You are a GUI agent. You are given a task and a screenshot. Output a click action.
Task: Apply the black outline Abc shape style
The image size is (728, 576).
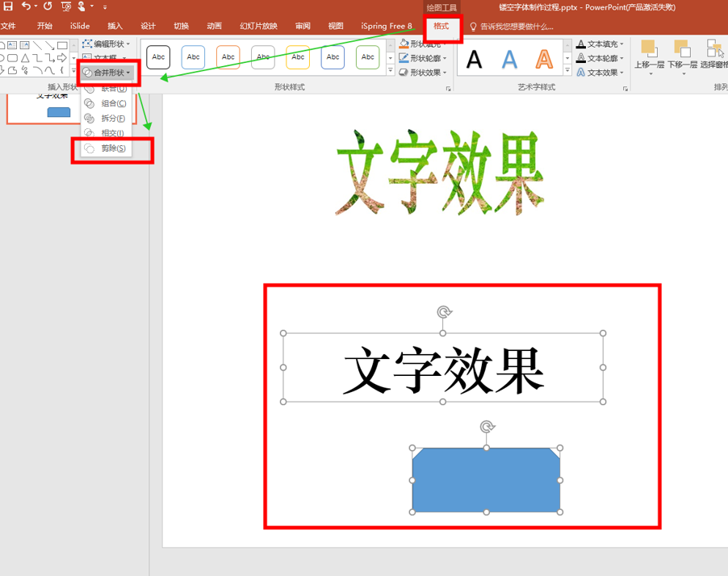pyautogui.click(x=158, y=57)
